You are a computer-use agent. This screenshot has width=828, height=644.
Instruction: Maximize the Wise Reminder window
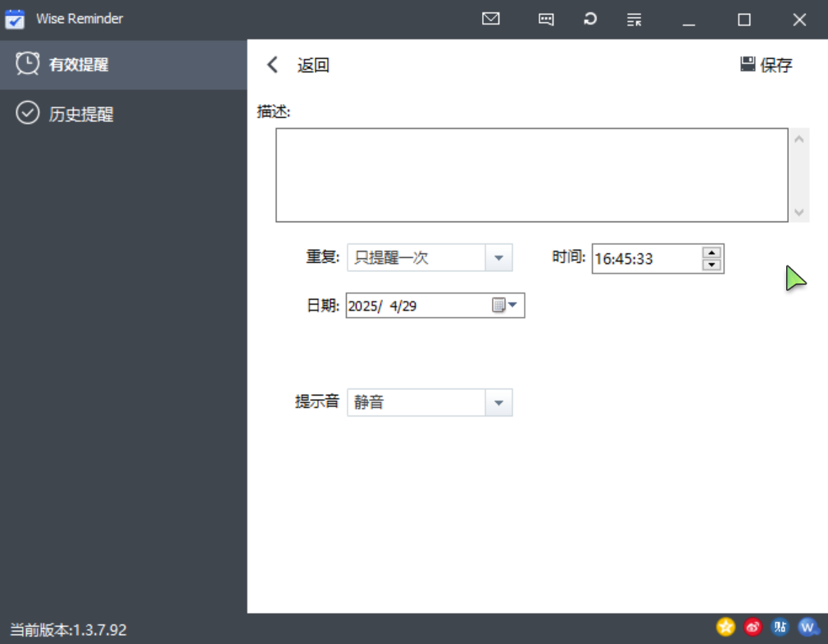744,20
